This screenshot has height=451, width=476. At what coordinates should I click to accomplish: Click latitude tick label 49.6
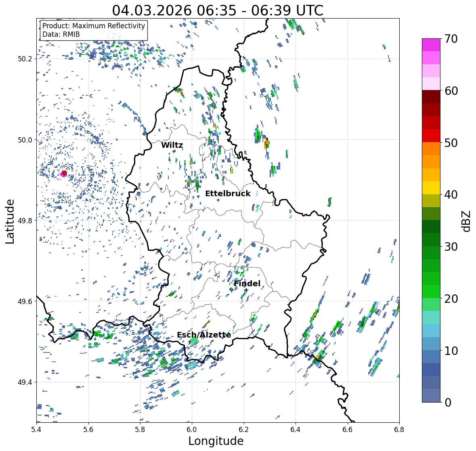(25, 301)
